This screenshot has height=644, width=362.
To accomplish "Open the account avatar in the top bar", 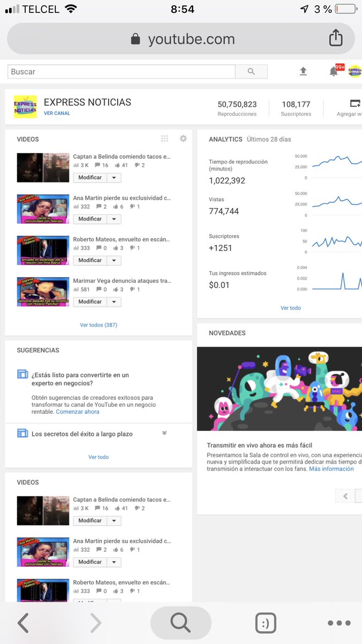I will (354, 71).
